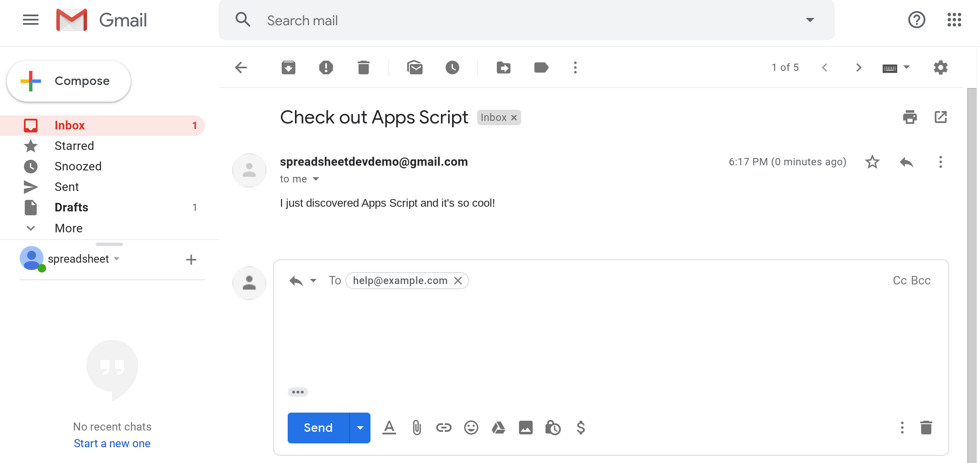The image size is (980, 463).
Task: Open conversation in new window
Action: (x=941, y=117)
